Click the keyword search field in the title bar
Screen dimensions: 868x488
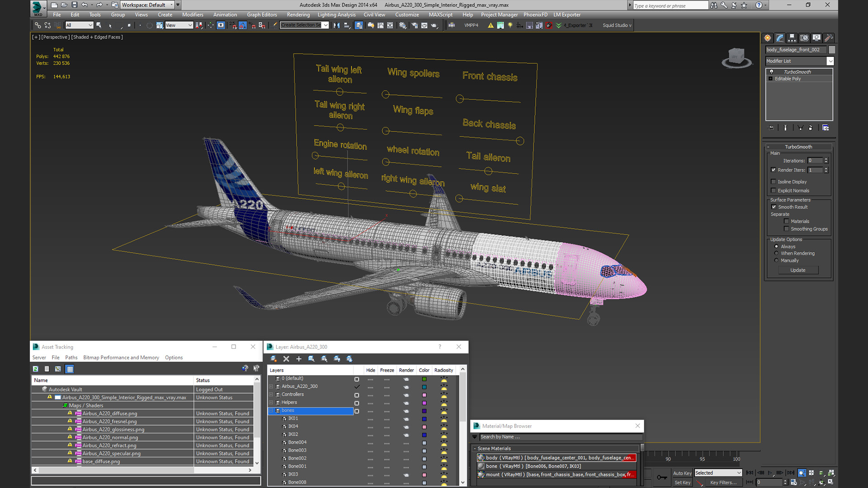[x=670, y=5]
